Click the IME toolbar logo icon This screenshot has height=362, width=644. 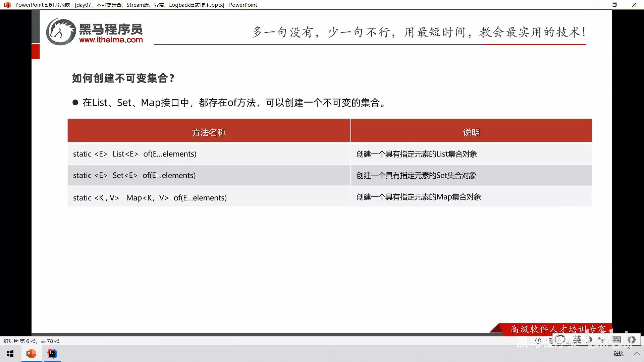(560, 340)
